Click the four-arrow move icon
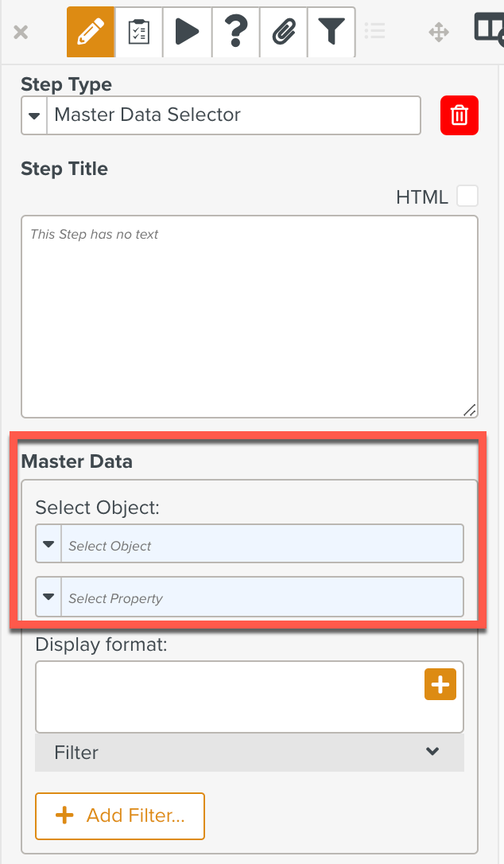Viewport: 504px width, 864px height. pyautogui.click(x=439, y=33)
